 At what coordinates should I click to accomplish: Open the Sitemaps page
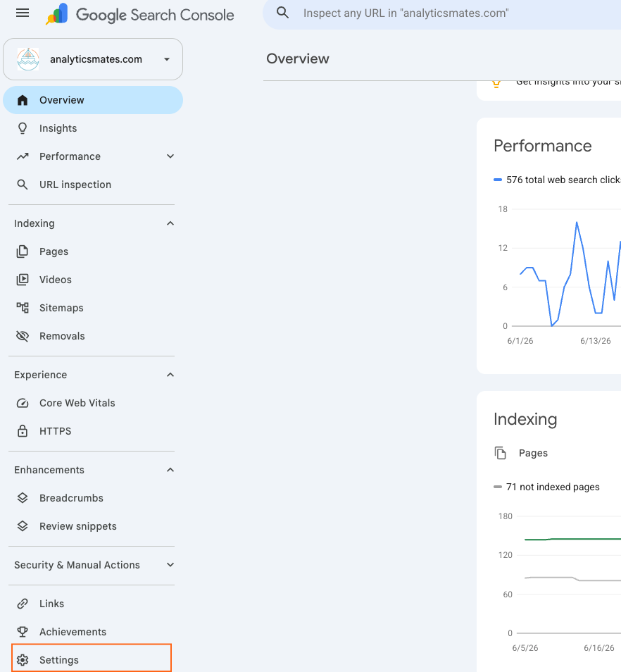point(93,308)
